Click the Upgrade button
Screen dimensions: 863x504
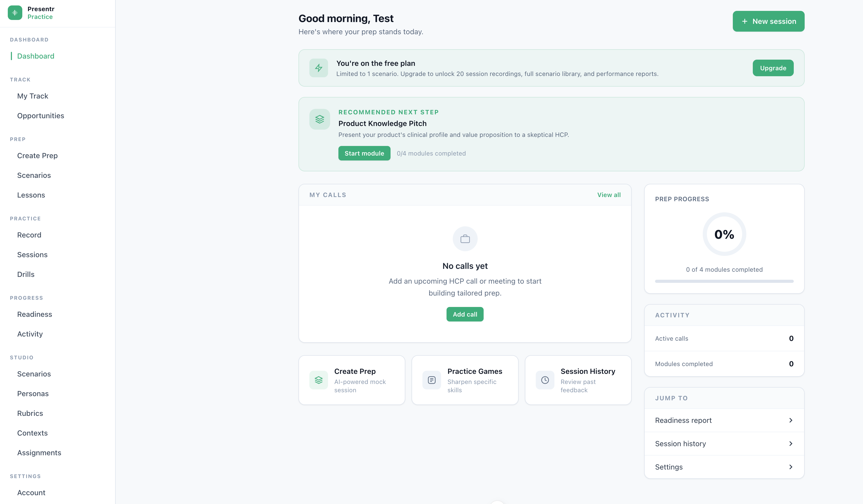(773, 68)
